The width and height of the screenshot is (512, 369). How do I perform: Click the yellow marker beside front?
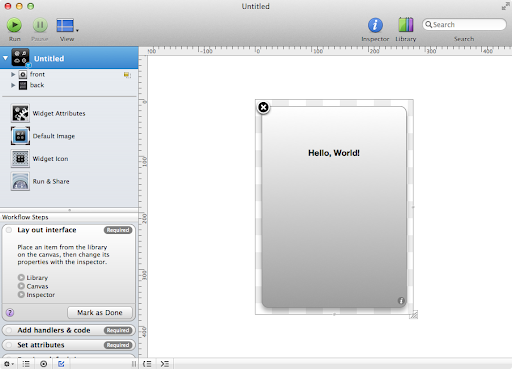(x=127, y=75)
